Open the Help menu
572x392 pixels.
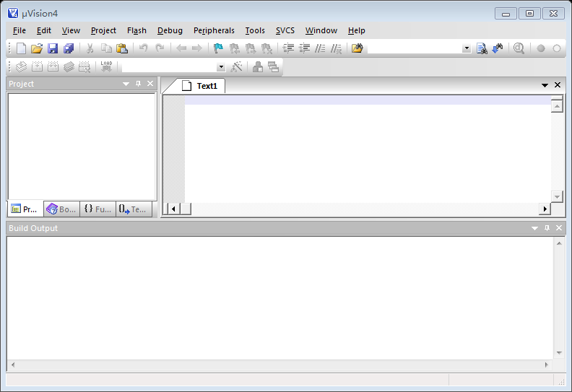356,30
